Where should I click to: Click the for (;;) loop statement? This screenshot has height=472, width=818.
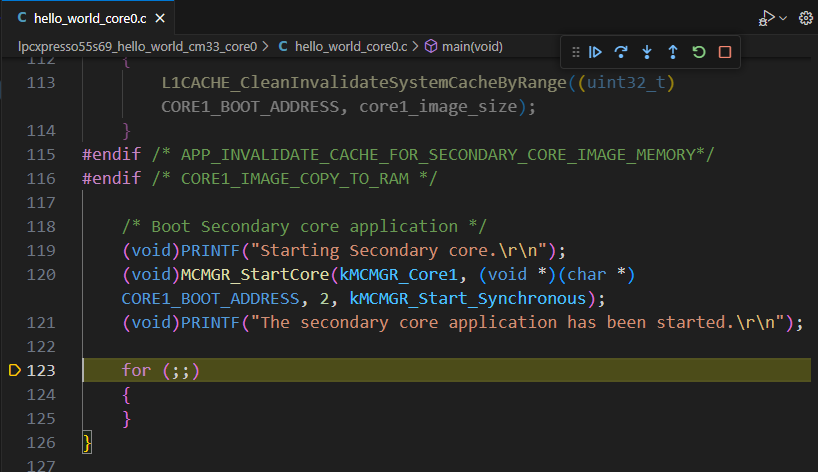[x=161, y=370]
